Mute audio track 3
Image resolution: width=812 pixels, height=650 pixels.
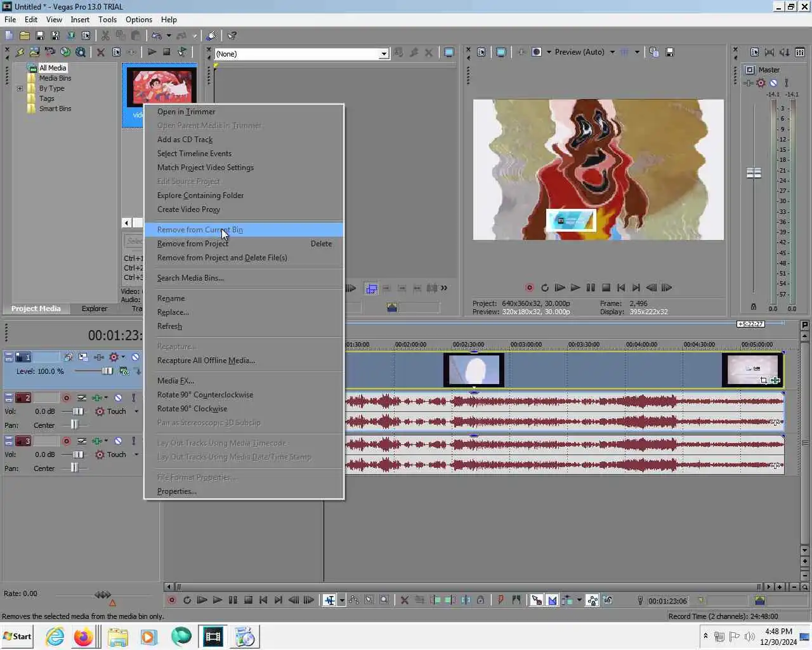tap(118, 441)
